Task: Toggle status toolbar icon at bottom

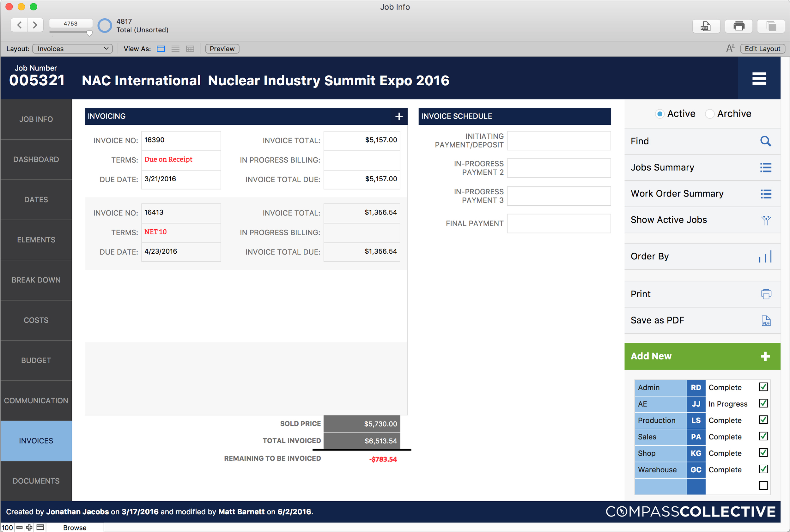Action: point(40,528)
